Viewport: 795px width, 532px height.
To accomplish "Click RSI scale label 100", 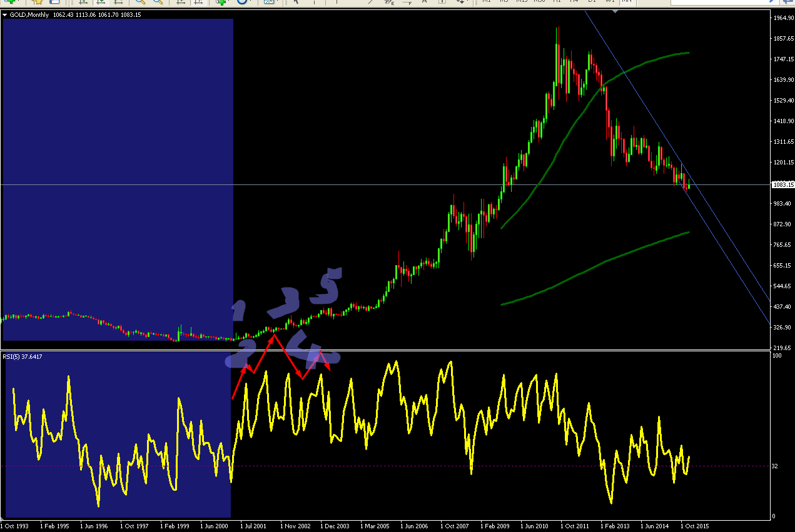I will click(x=777, y=355).
